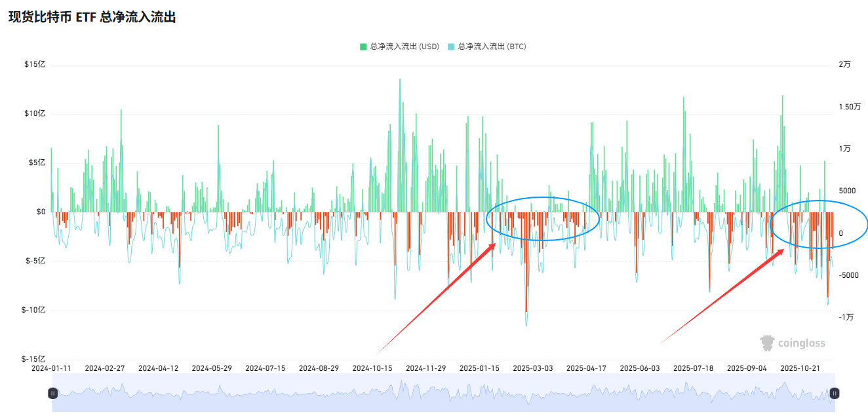The height and width of the screenshot is (420, 868).
Task: Click the 2024-10-15 date axis label
Action: pos(372,368)
